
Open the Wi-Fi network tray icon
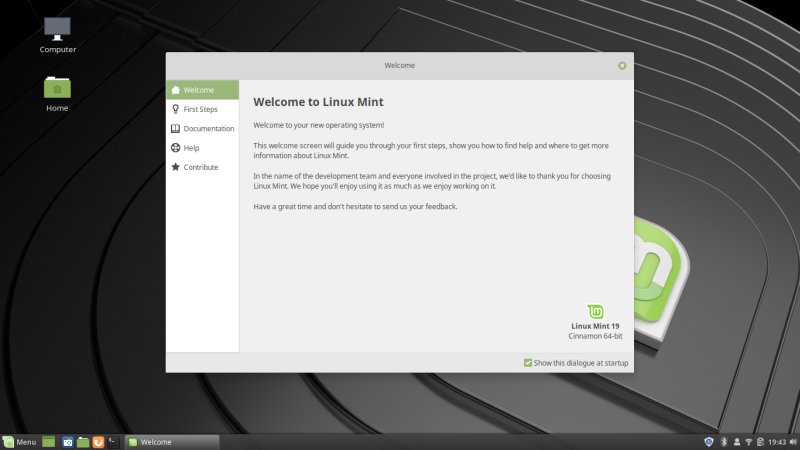(748, 442)
